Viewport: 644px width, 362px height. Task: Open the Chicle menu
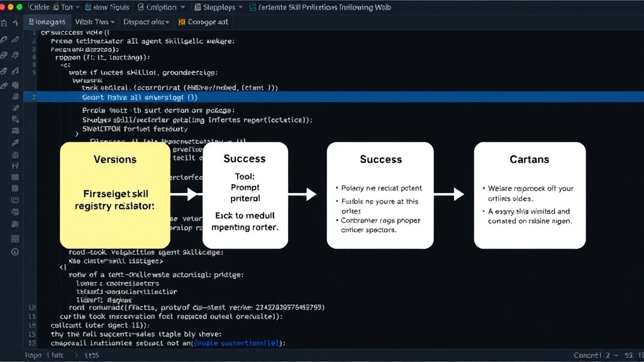click(40, 7)
